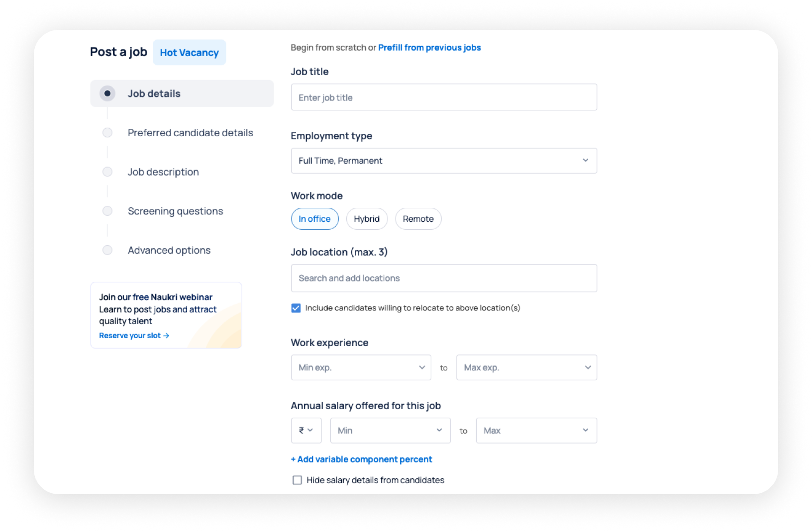Click the Preferred candidate details step circle
The image size is (812, 532).
(x=107, y=133)
